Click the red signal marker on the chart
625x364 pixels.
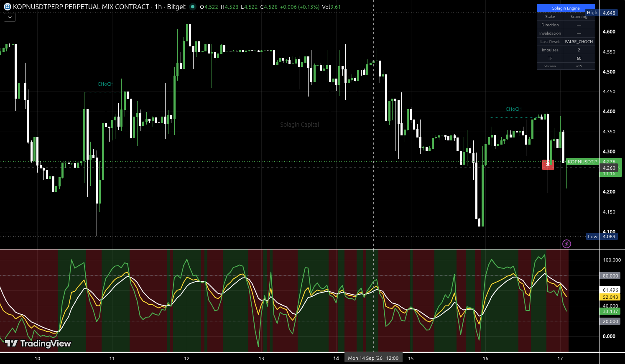tap(548, 165)
